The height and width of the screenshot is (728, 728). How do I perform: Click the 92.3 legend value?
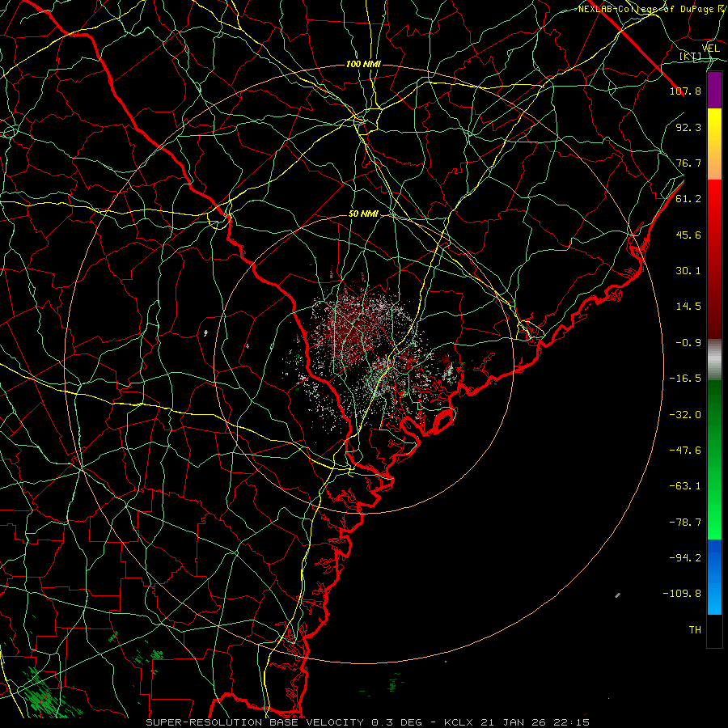(688, 127)
